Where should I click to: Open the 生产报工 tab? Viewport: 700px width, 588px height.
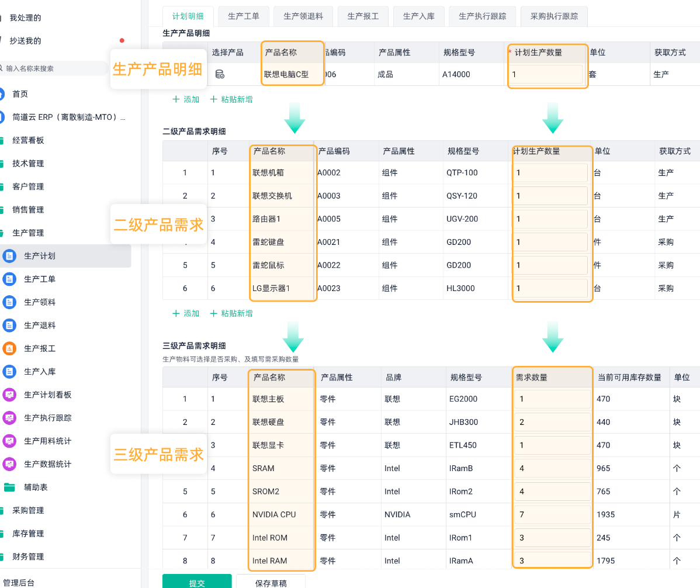point(363,16)
